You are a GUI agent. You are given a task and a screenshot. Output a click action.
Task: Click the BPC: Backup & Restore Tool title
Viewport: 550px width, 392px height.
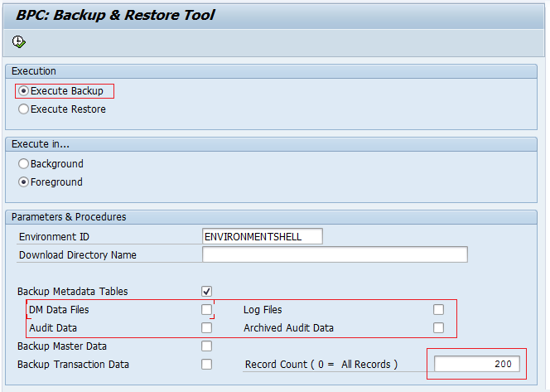tap(115, 15)
